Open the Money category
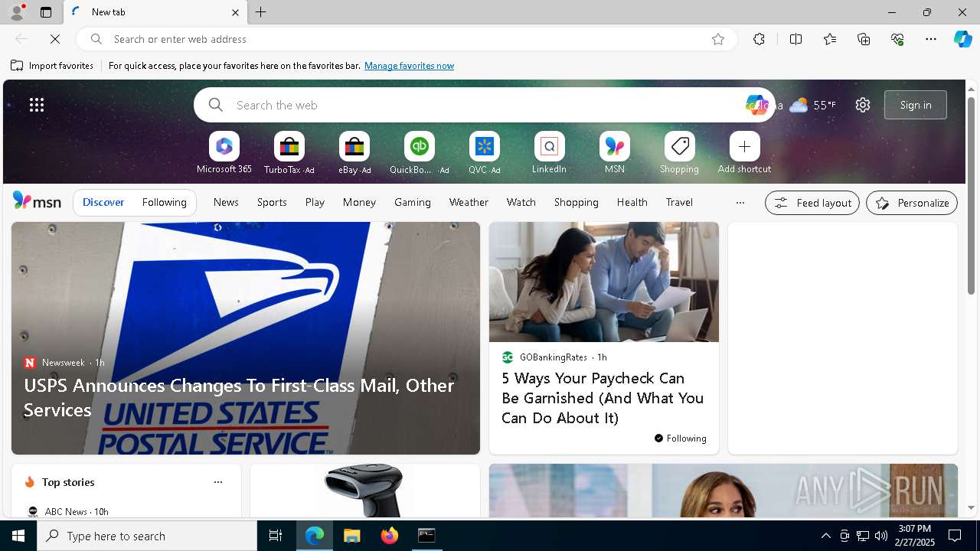 tap(359, 202)
